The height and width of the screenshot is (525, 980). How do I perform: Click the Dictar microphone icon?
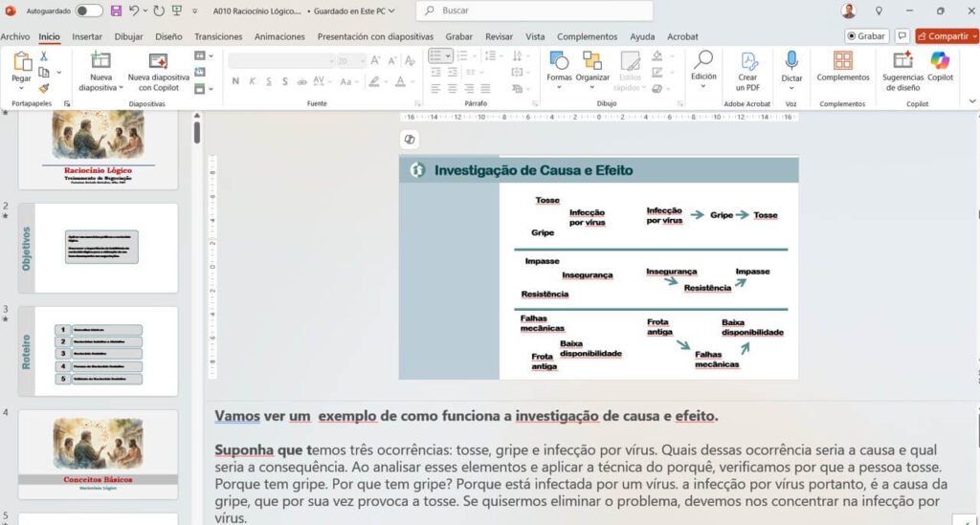point(791,60)
